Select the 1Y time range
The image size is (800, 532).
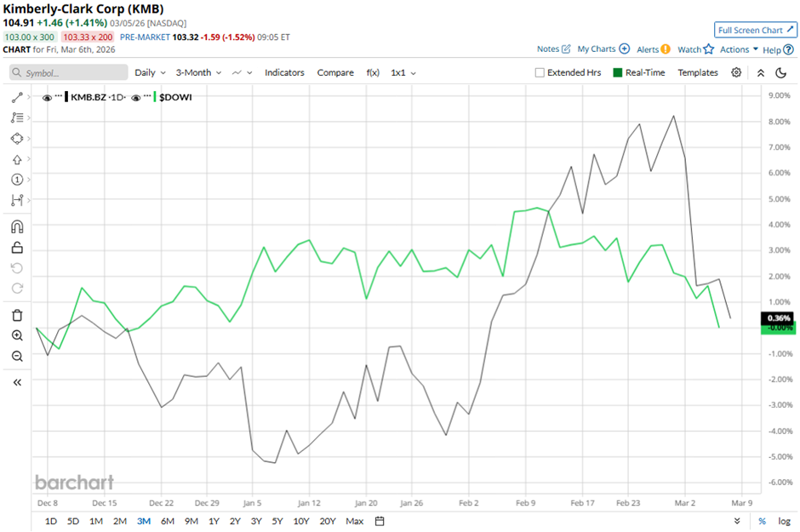pyautogui.click(x=214, y=521)
